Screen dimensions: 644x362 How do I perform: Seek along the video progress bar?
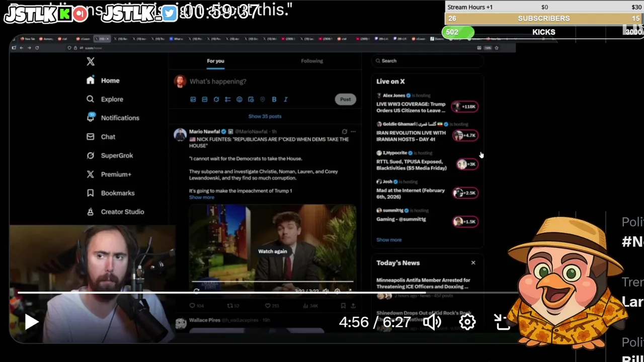click(268, 292)
